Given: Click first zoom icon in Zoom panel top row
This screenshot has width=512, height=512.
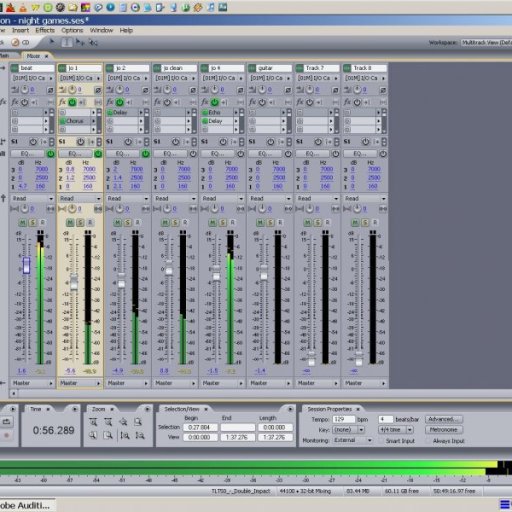Looking at the screenshot, I should click(93, 422).
